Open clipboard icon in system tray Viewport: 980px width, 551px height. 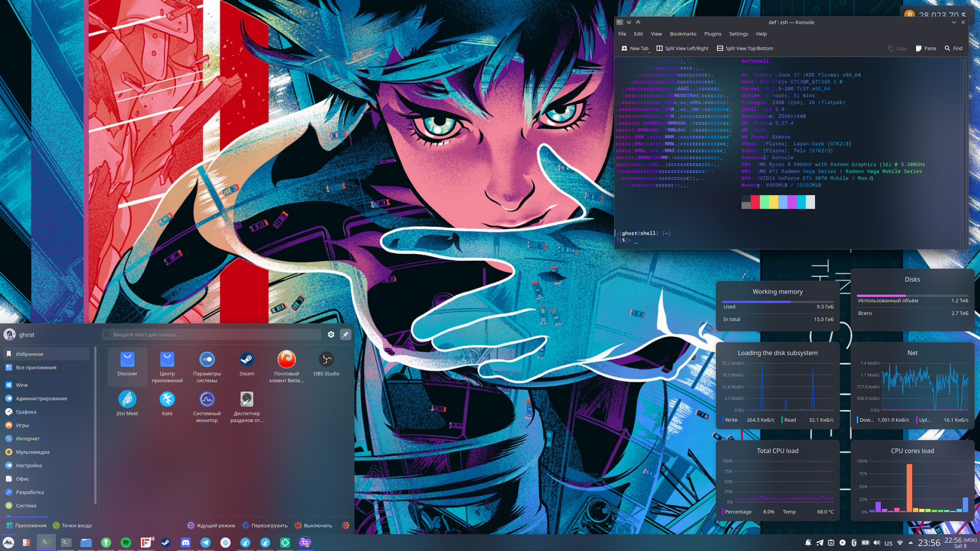pyautogui.click(x=831, y=543)
